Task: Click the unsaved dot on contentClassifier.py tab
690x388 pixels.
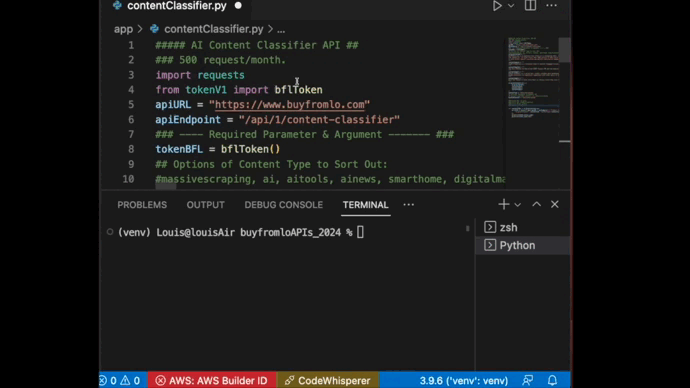Action: pos(238,6)
